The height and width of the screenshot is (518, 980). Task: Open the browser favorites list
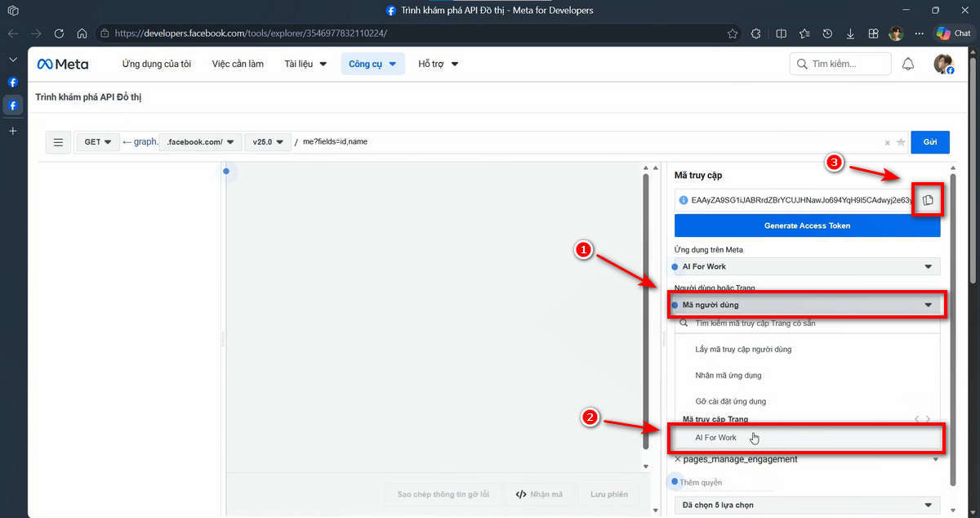pos(804,33)
